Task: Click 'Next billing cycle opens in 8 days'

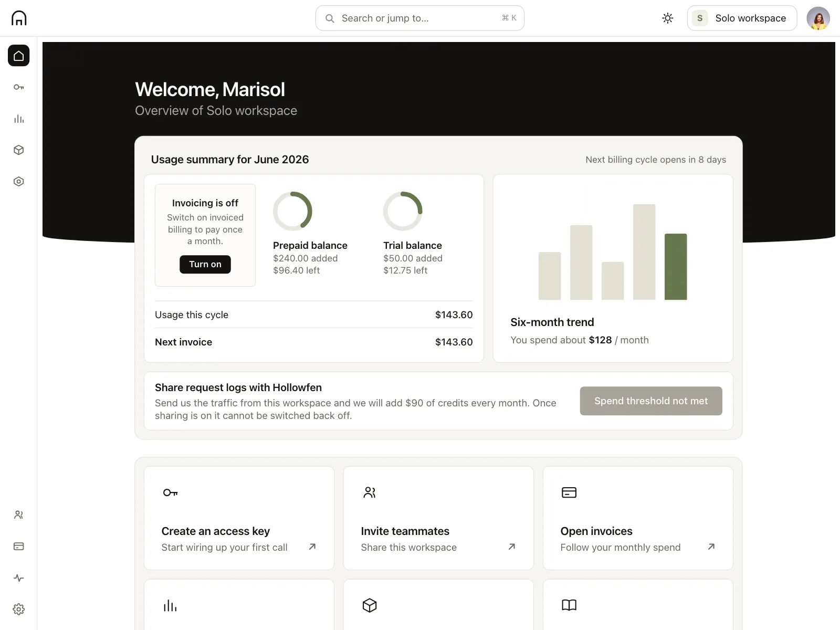Action: (x=656, y=160)
